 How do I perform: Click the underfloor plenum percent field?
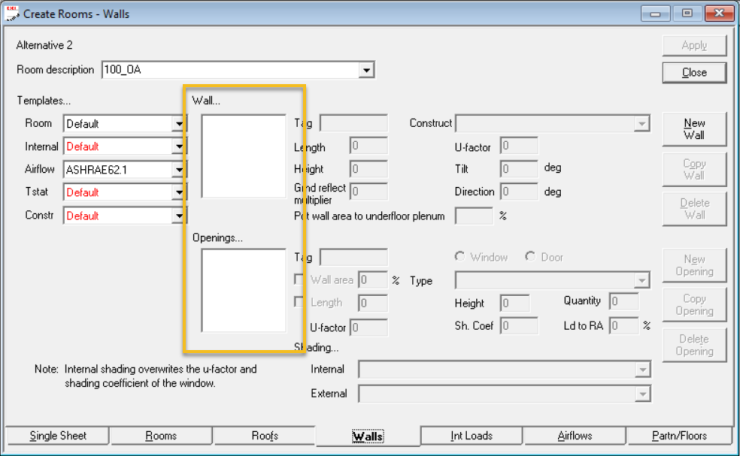coord(474,216)
